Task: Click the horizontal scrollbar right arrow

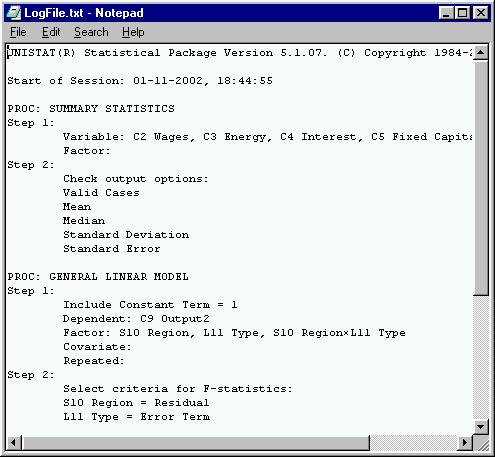Action: 465,443
